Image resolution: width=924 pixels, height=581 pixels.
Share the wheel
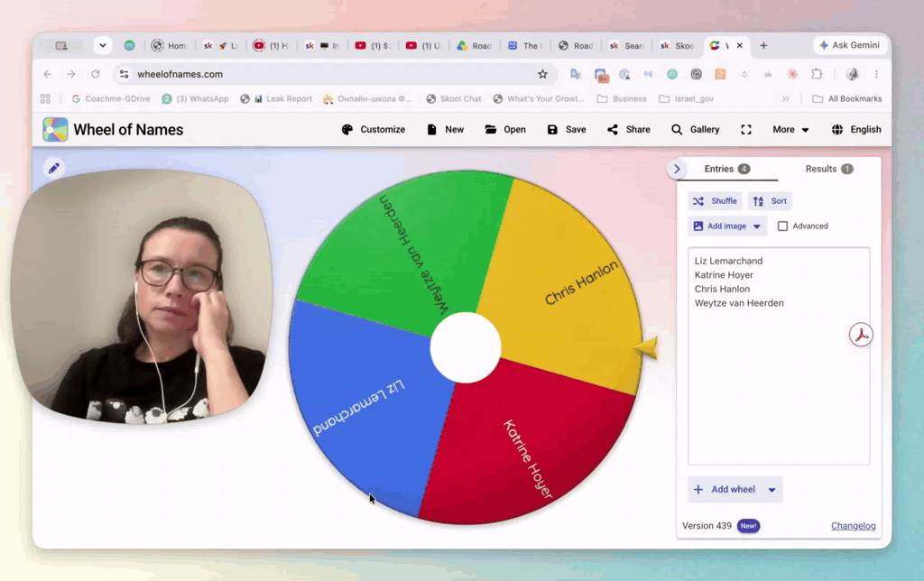click(x=629, y=130)
